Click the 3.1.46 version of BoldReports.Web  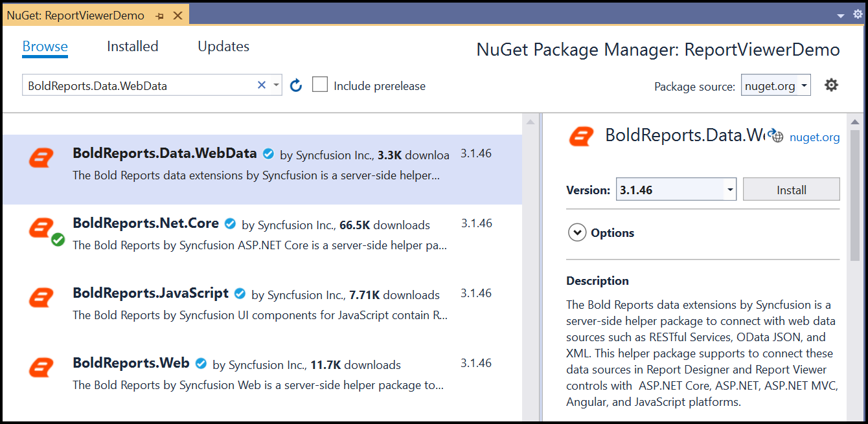point(476,363)
